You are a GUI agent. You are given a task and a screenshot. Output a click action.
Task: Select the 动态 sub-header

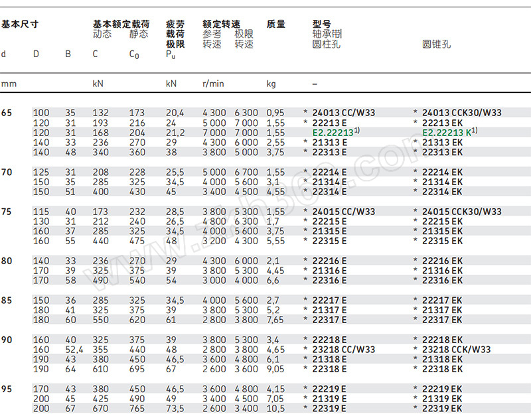(102, 35)
